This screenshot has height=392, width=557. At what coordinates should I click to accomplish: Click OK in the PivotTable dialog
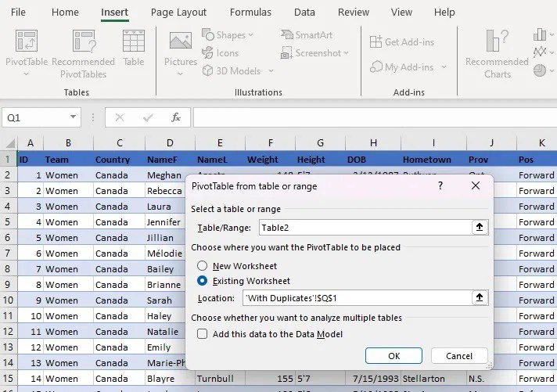[x=393, y=356]
